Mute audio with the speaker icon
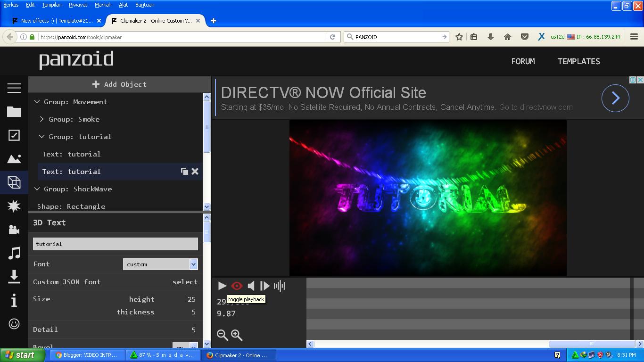644x362 pixels. point(251,286)
